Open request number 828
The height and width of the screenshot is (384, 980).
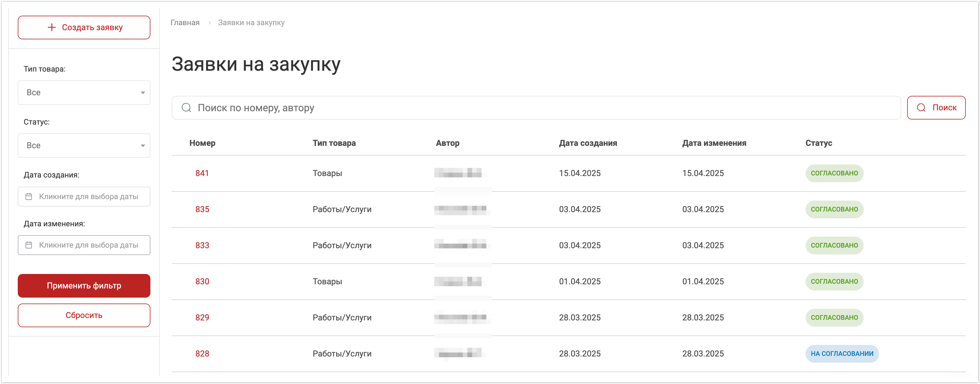click(x=202, y=354)
